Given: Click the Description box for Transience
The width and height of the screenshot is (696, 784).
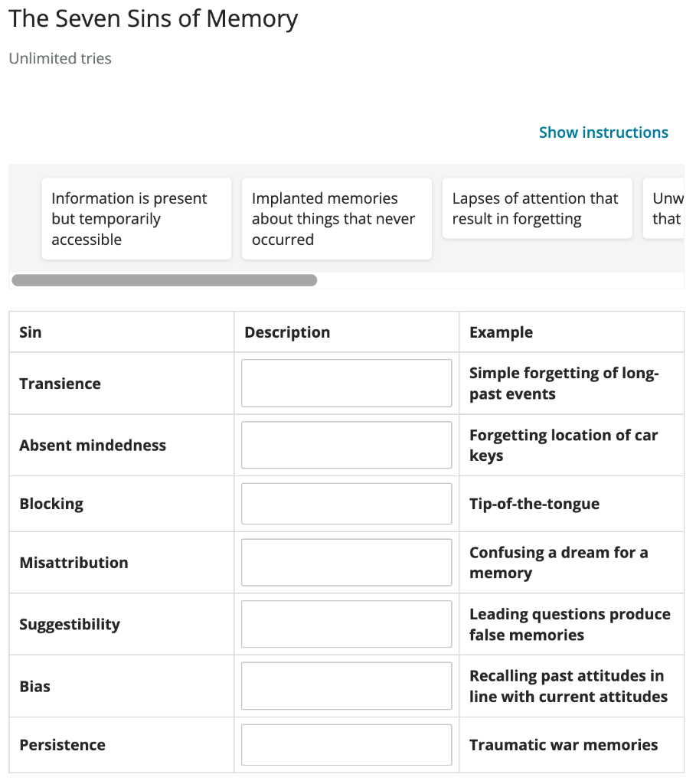Looking at the screenshot, I should tap(346, 384).
